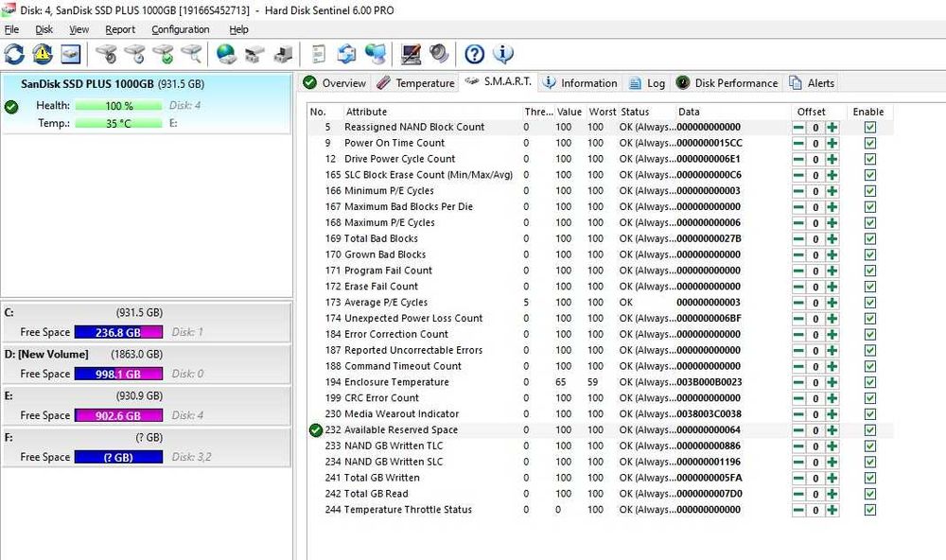Switch to the Alerts tab
The height and width of the screenshot is (560, 946).
pos(812,83)
